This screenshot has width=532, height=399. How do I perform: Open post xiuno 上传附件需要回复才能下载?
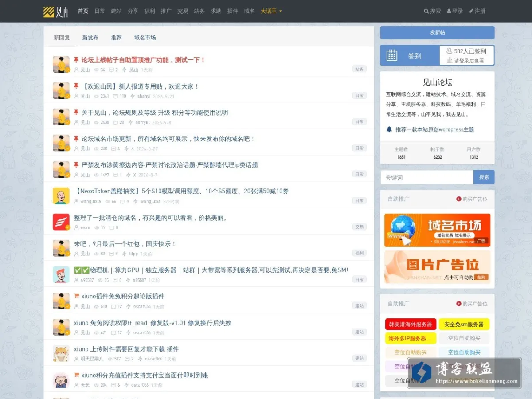[x=126, y=349]
